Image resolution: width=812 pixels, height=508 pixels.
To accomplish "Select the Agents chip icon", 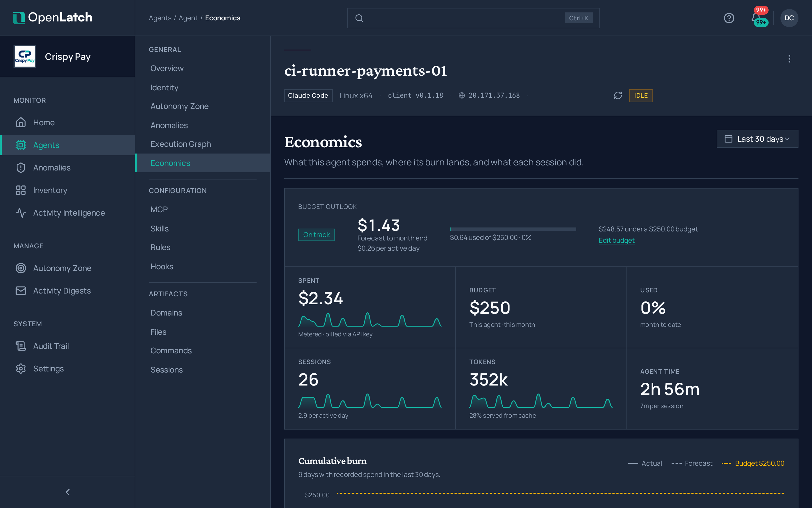I will tap(21, 145).
